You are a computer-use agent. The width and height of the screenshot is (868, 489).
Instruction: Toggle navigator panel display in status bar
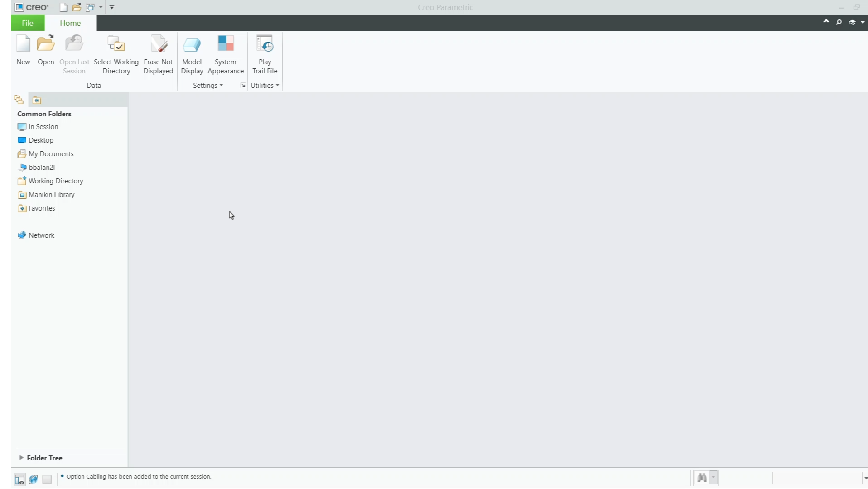click(x=19, y=479)
